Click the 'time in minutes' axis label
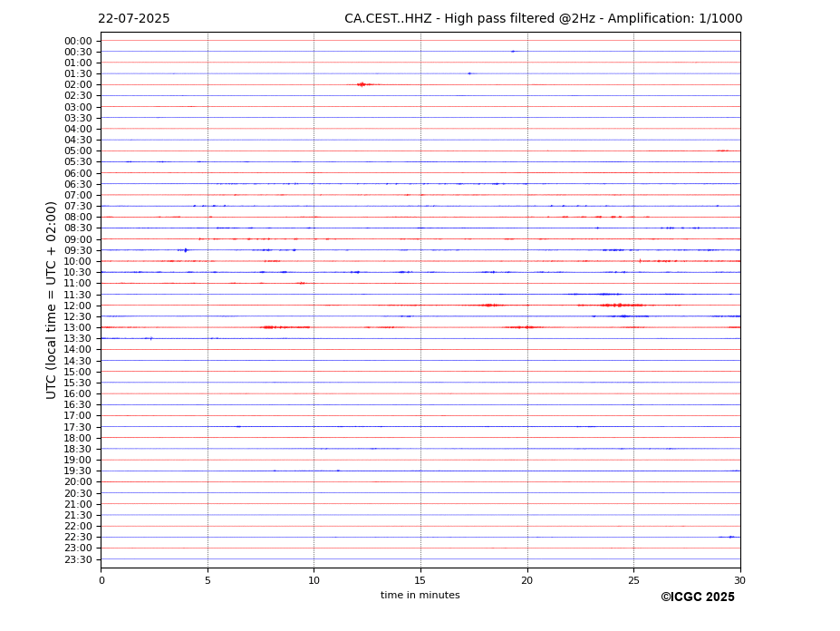Image resolution: width=840 pixels, height=631 pixels. (420, 595)
